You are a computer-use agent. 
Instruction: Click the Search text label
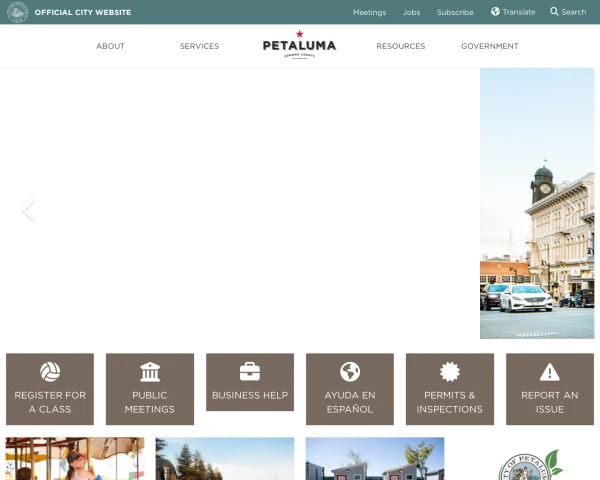pos(574,12)
